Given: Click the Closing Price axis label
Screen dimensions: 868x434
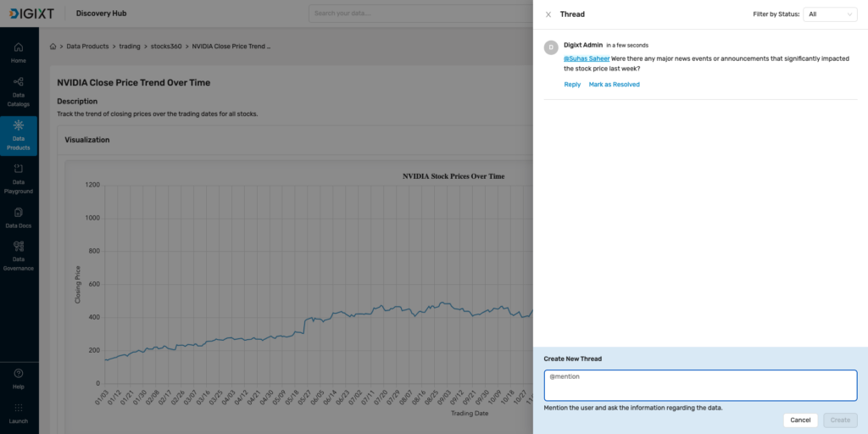Looking at the screenshot, I should tap(77, 285).
